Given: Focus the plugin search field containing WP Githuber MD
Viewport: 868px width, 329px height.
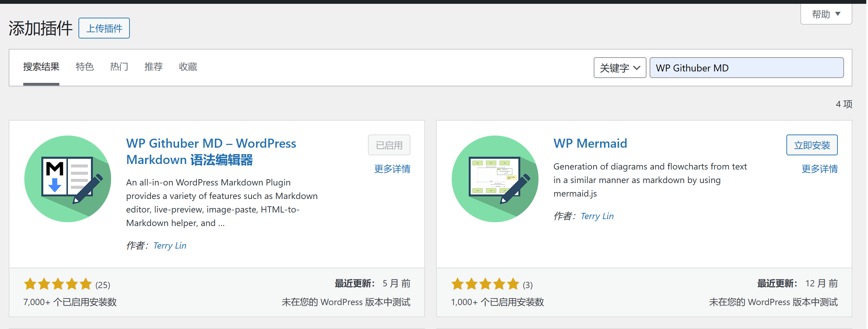Looking at the screenshot, I should click(746, 68).
